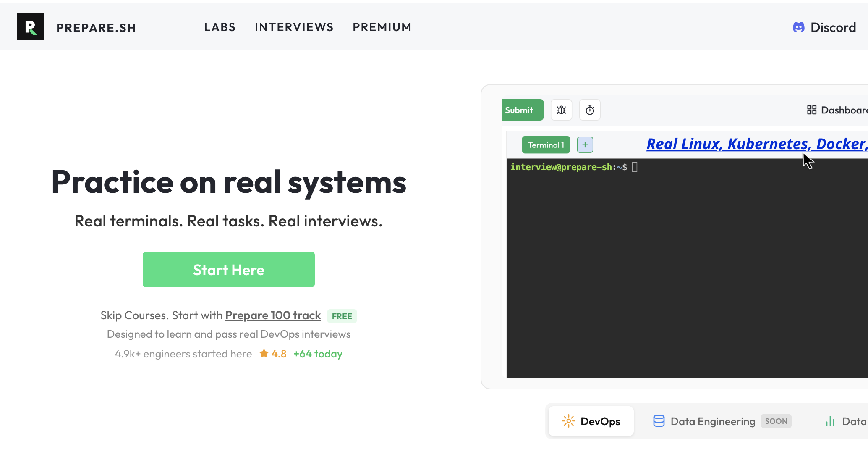Screen dimensions: 868x452
Task: Select the Terminal 1 tab
Action: tap(546, 145)
